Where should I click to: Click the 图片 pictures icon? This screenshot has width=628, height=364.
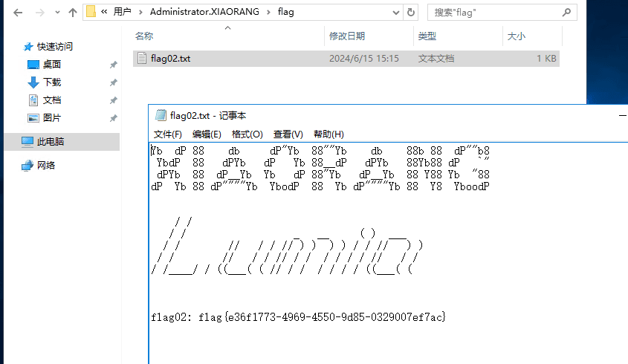33,118
